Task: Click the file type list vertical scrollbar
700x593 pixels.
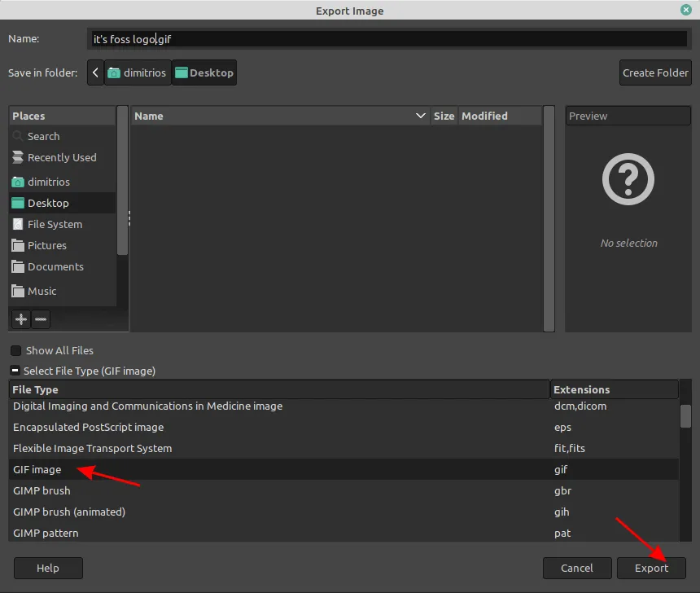Action: click(x=685, y=417)
